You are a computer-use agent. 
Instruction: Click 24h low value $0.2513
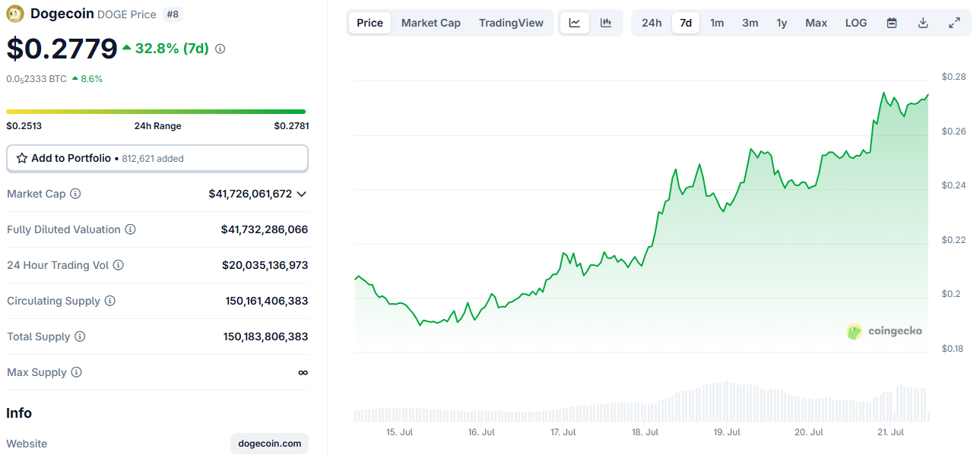pos(23,126)
